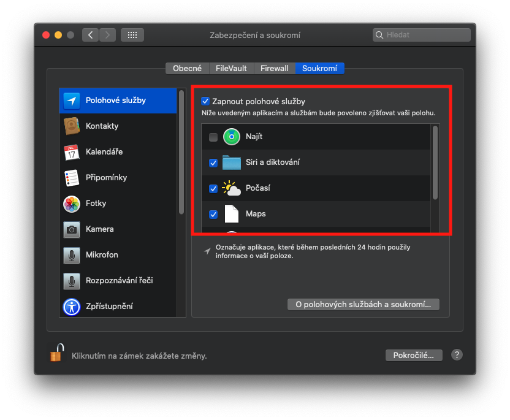Click the apps list scrollbar thumb
This screenshot has width=510, height=420.
[x=435, y=162]
